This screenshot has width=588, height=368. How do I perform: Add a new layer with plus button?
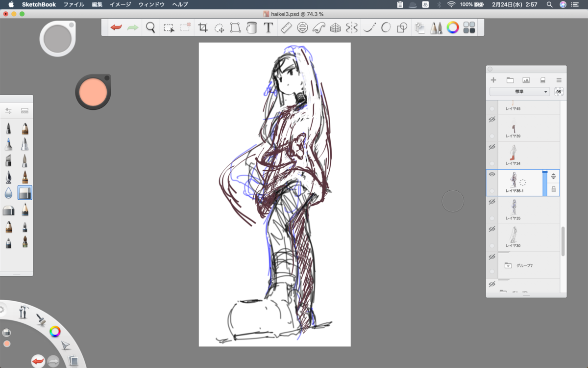click(493, 80)
